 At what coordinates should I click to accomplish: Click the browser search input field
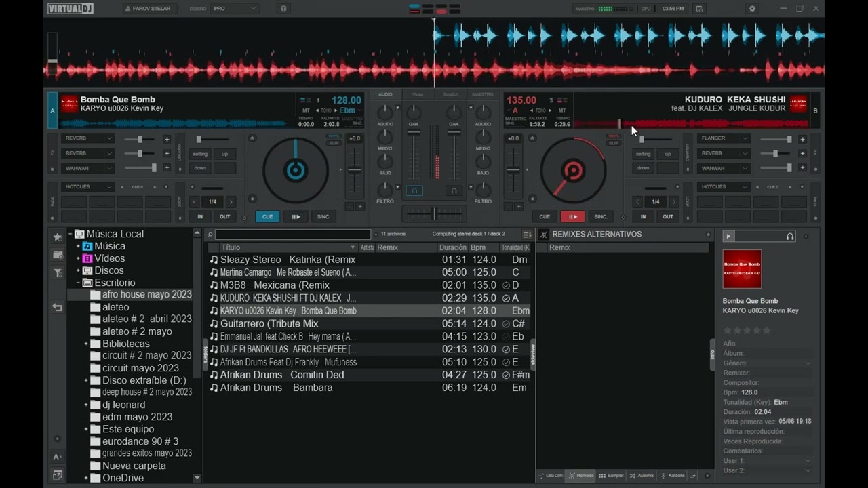pos(293,235)
